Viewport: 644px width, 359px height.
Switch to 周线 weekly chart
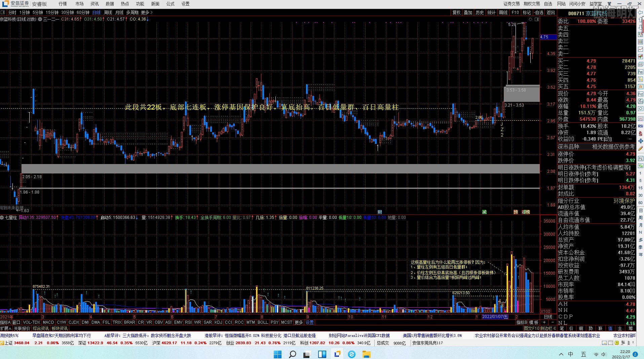[x=108, y=12]
